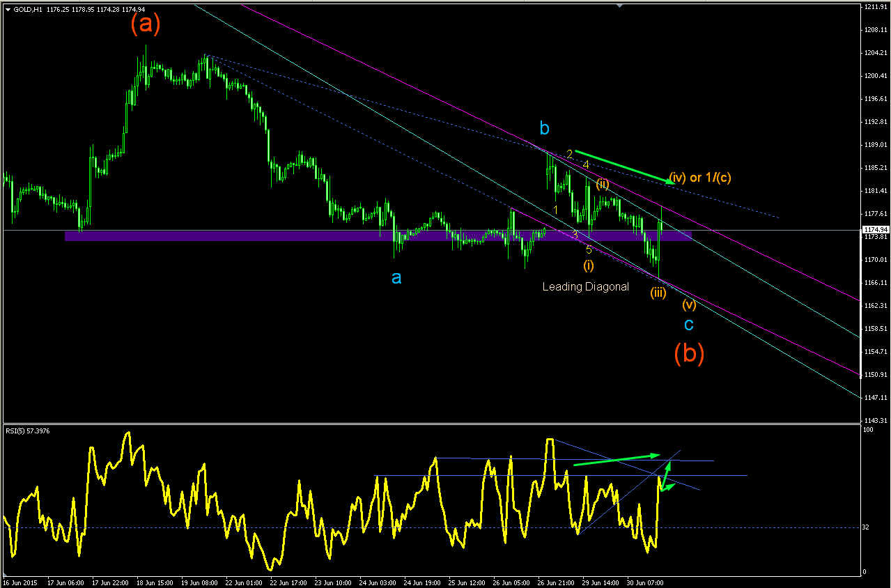Viewport: 891px width, 588px height.
Task: Select the blue 'a' wave label below support
Action: [396, 278]
